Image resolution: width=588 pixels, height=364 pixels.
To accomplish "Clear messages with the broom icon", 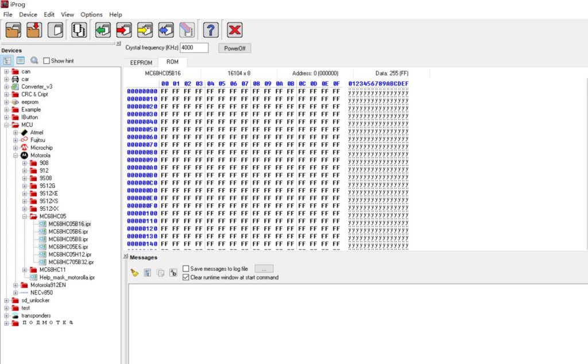I will click(134, 273).
